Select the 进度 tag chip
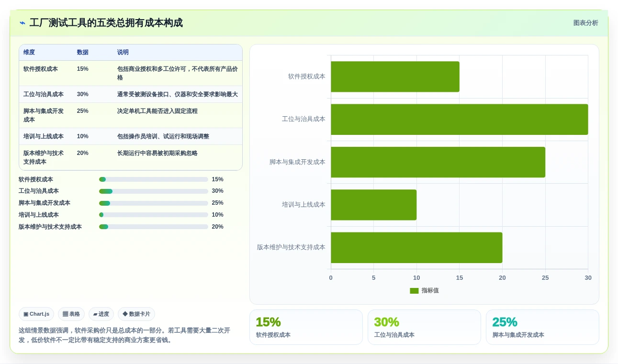 click(101, 314)
